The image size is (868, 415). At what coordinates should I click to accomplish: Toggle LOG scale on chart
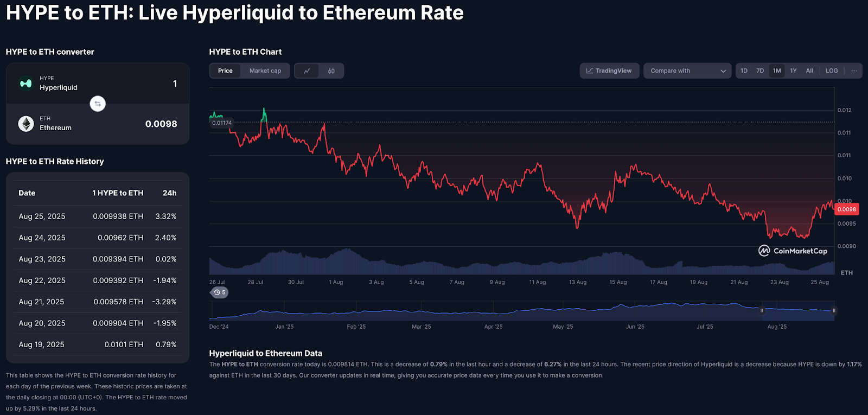pos(832,71)
